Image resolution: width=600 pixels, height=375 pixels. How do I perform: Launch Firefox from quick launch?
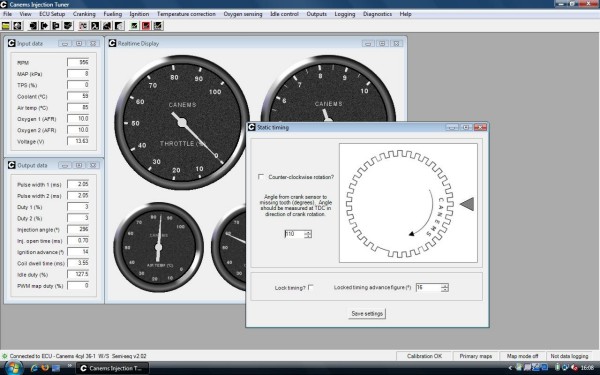(45, 368)
